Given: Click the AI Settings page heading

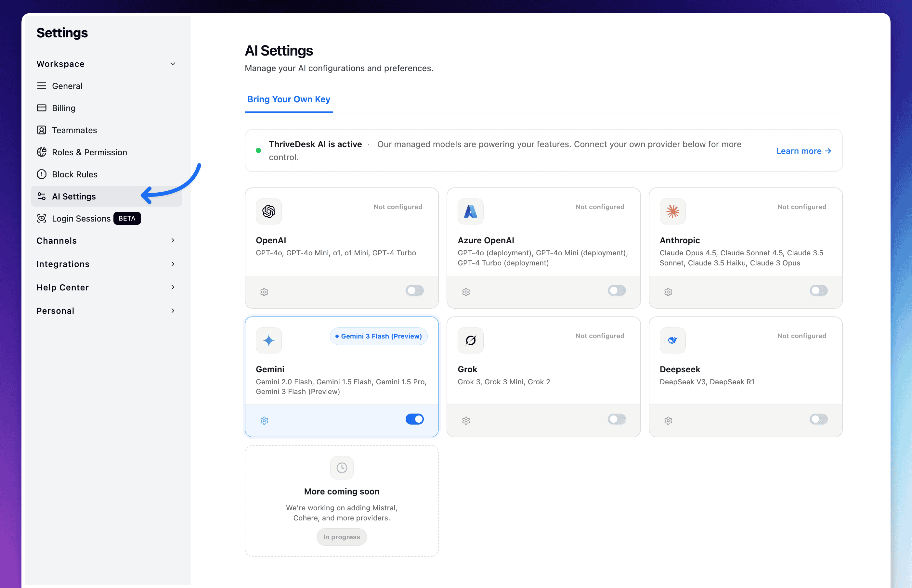Looking at the screenshot, I should pyautogui.click(x=279, y=51).
